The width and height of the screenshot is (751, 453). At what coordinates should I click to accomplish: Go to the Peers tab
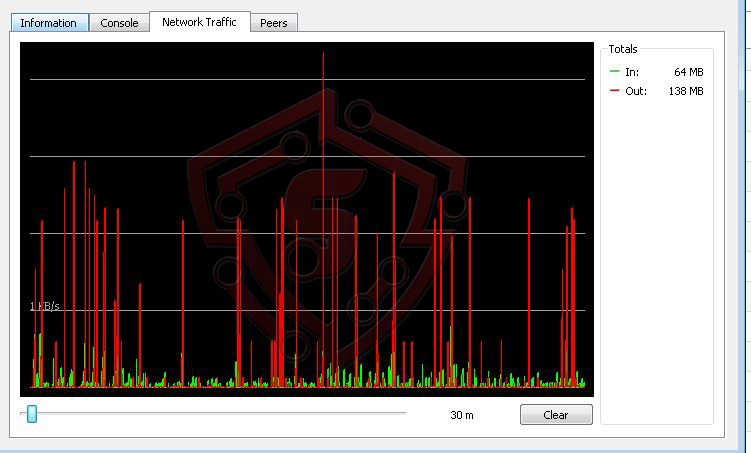tap(273, 23)
